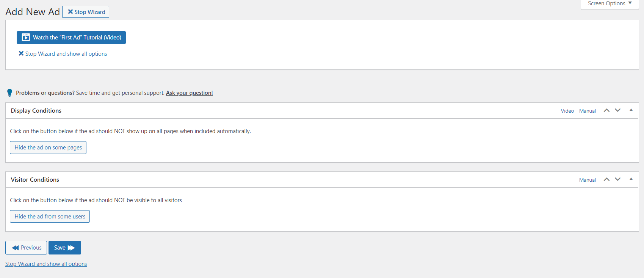644x278 pixels.
Task: Click bottom Stop Wizard and show all options link
Action: point(46,264)
